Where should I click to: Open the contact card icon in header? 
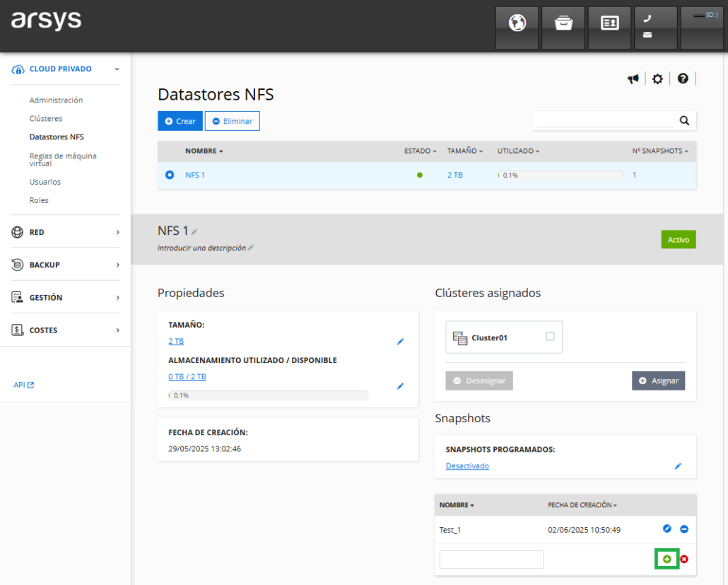pos(609,28)
